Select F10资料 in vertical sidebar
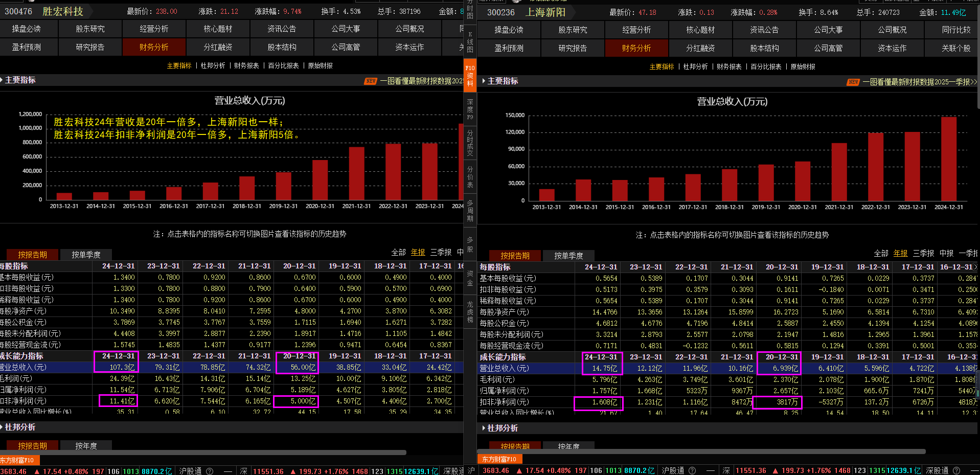The width and height of the screenshot is (980, 475). coord(470,76)
